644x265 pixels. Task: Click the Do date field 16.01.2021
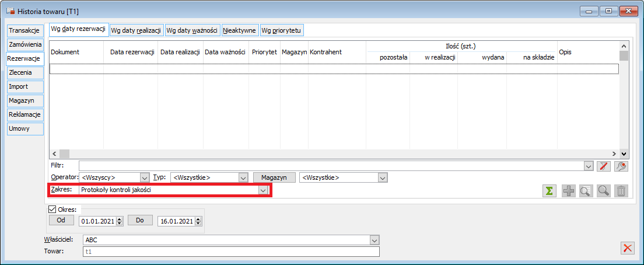(x=176, y=221)
